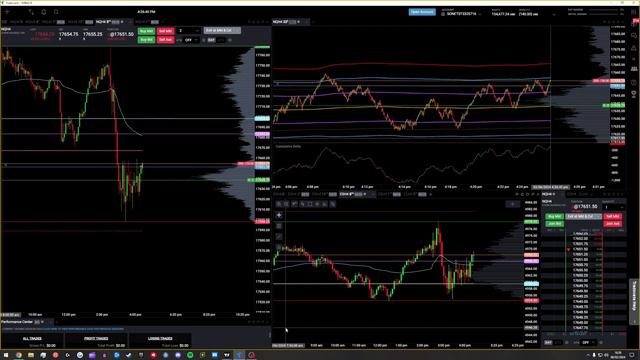Click Buy Mkt in the top-left chart panel
640x360 pixels.
146,31
